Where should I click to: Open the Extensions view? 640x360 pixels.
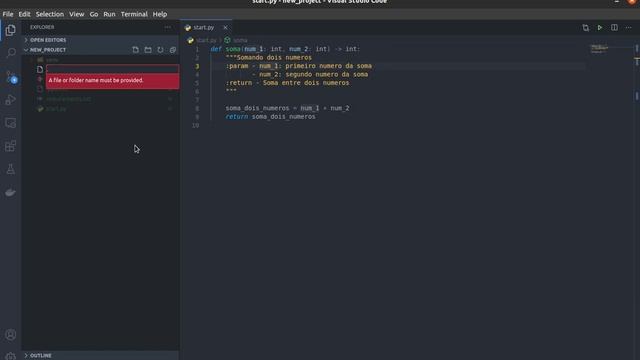click(11, 146)
